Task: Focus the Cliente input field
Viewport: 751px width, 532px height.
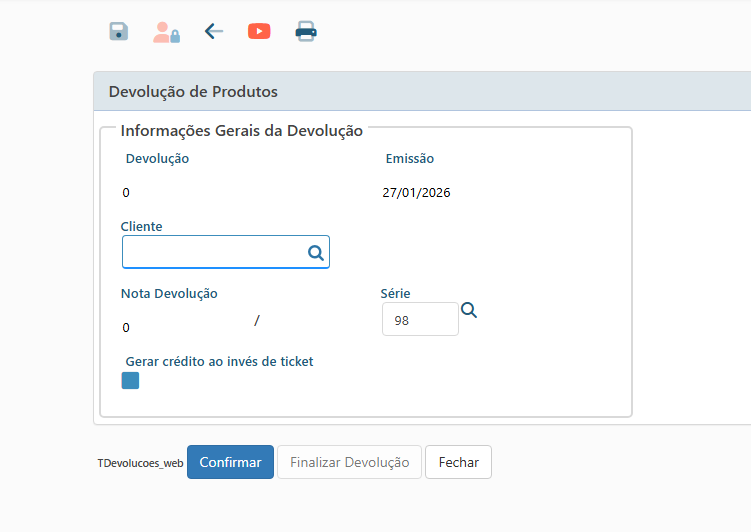Action: pos(212,253)
